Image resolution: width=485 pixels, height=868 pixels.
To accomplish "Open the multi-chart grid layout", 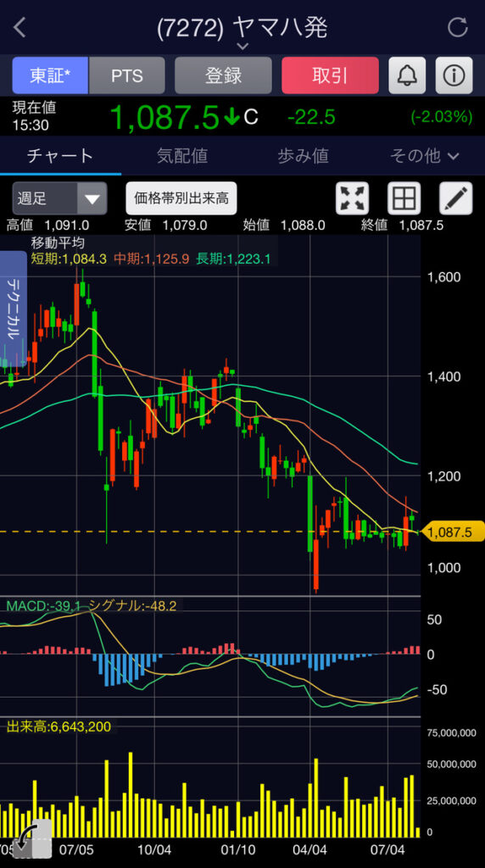I will click(x=404, y=198).
